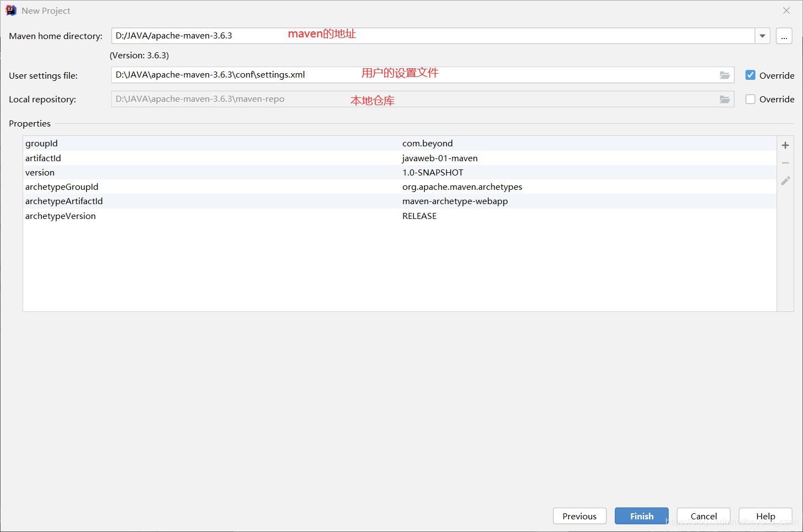This screenshot has width=803, height=532.
Task: Select the archetypeVersion property row
Action: click(x=400, y=216)
